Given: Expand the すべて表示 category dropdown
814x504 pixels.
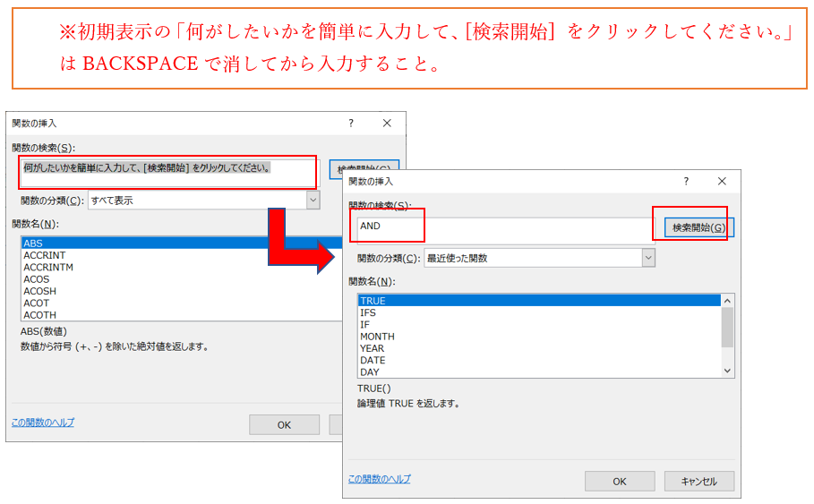Looking at the screenshot, I should (x=312, y=201).
